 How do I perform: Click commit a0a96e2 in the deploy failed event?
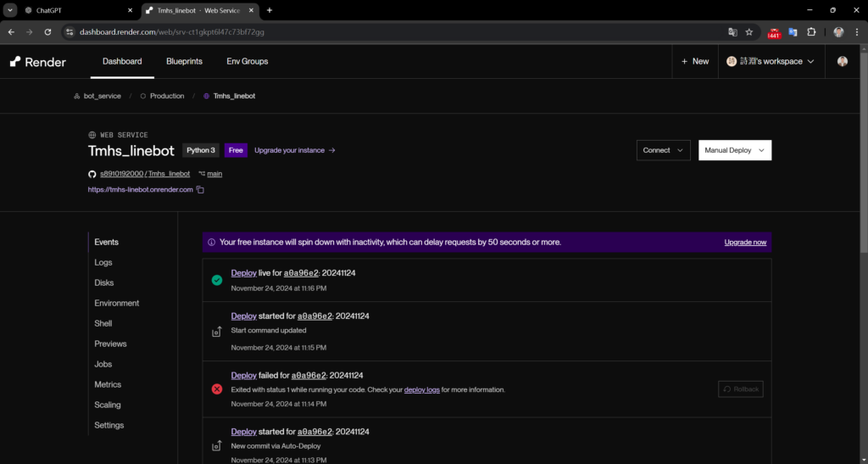(x=309, y=376)
